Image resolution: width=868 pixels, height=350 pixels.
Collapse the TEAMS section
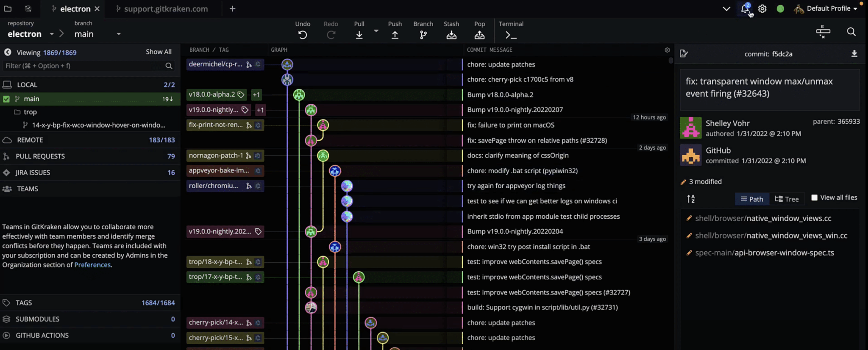pyautogui.click(x=90, y=189)
